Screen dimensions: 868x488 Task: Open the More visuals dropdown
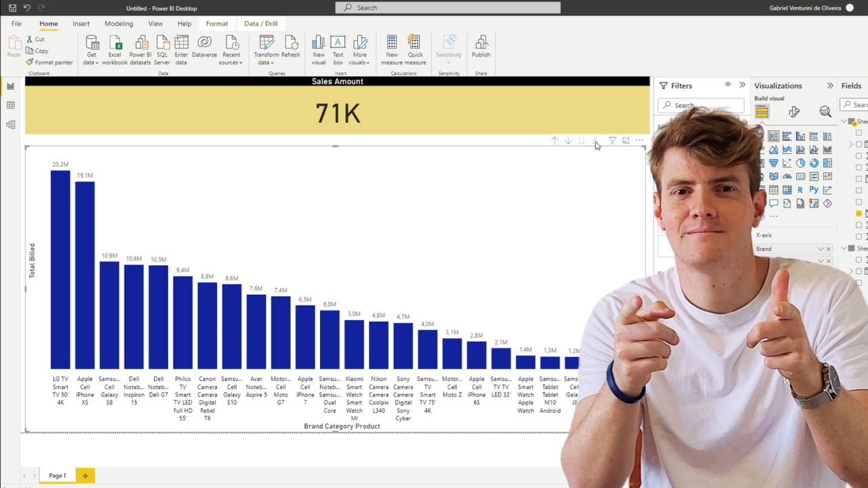coord(359,50)
